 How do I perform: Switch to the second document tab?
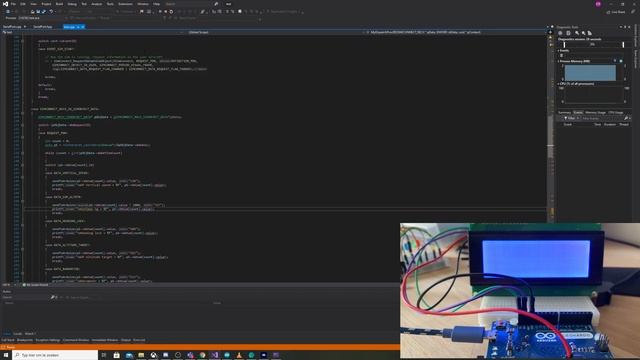click(42, 27)
